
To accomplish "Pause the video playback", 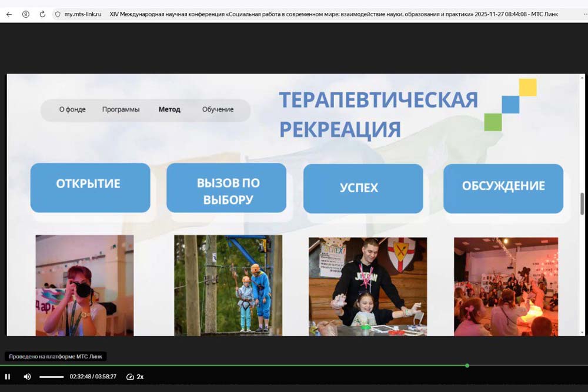I will (8, 377).
